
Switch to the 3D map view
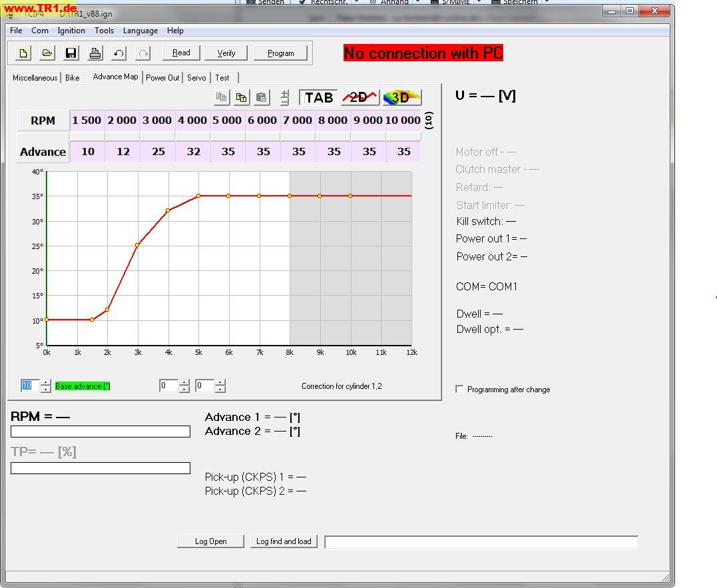[x=401, y=97]
